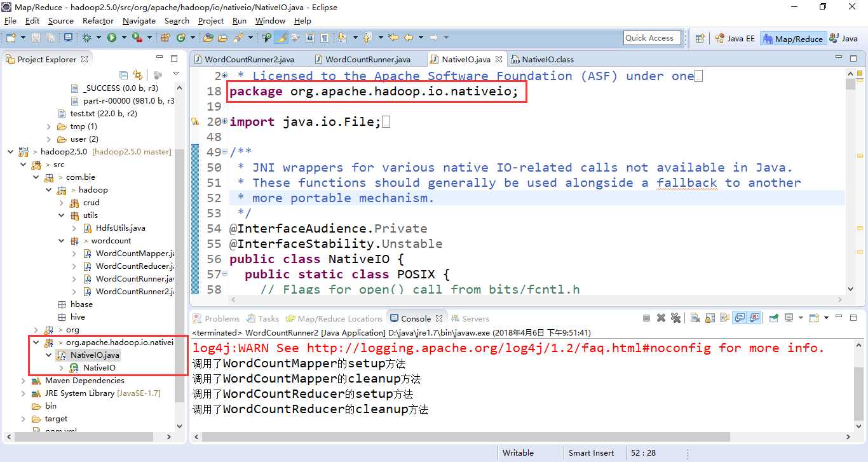Open the Navigate menu
Viewport: 868px width, 462px height.
tap(139, 21)
